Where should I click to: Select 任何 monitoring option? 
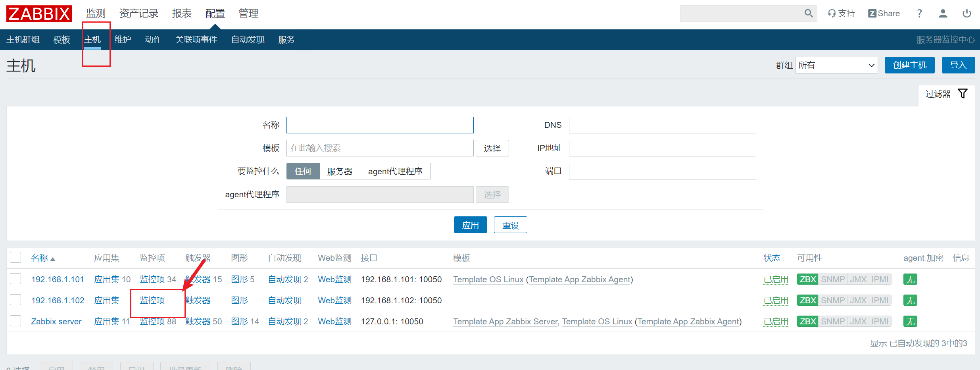coord(303,171)
